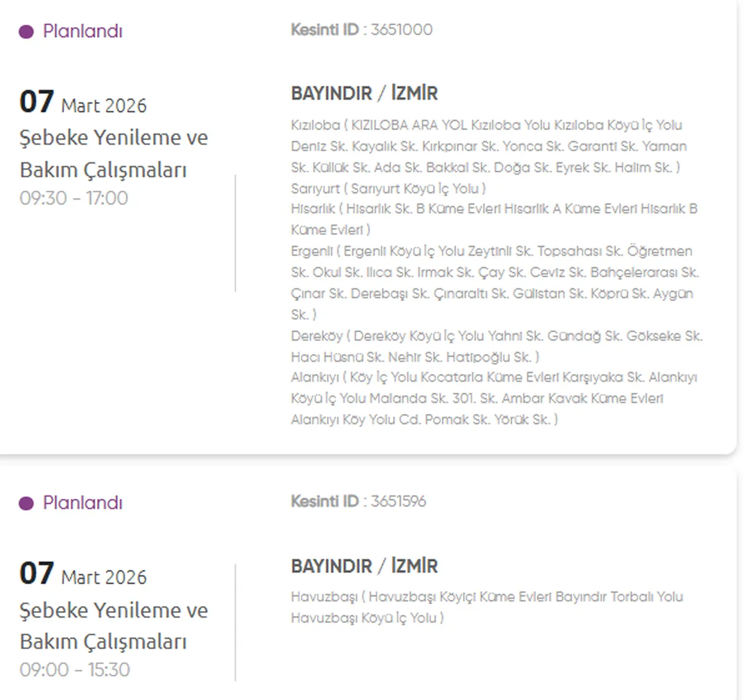Click the purple status dot for outage 3651000
The height and width of the screenshot is (700, 753).
26,32
